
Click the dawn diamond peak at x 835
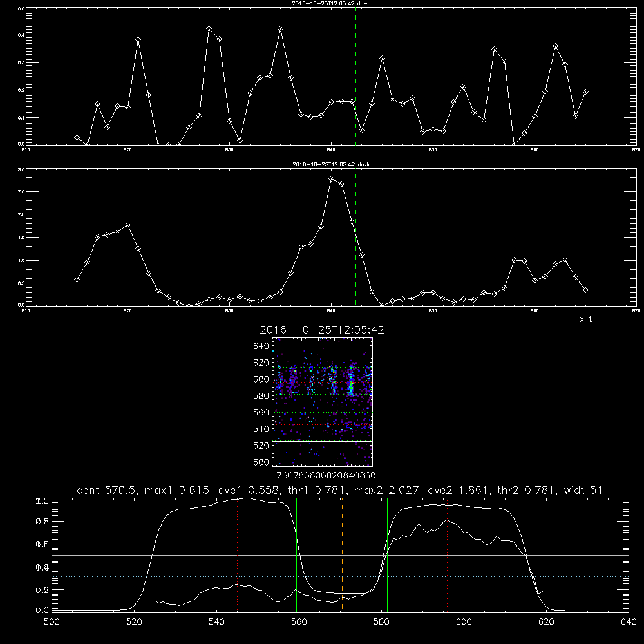coord(281,29)
